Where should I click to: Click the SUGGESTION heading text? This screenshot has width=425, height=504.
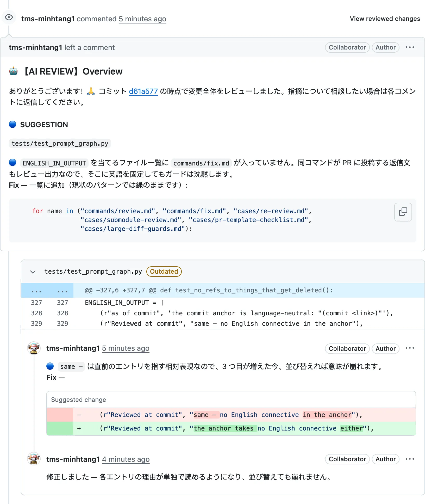pos(44,125)
